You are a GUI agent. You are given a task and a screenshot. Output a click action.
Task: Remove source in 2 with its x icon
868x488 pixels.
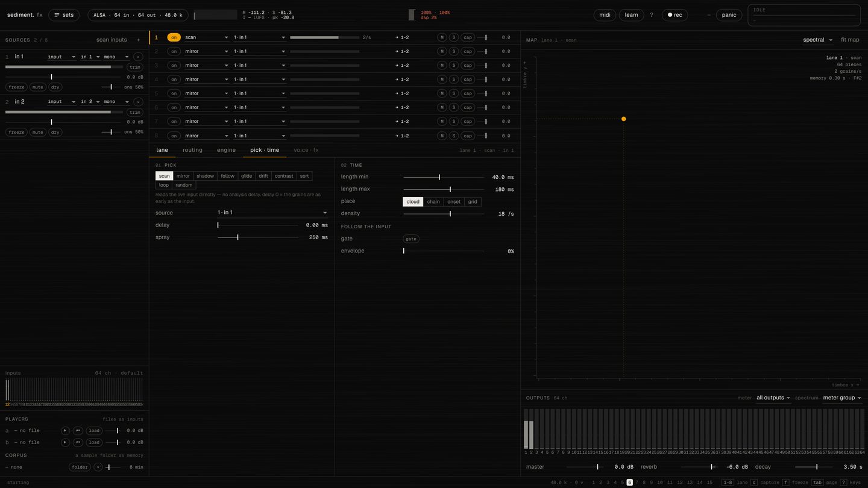click(x=138, y=102)
